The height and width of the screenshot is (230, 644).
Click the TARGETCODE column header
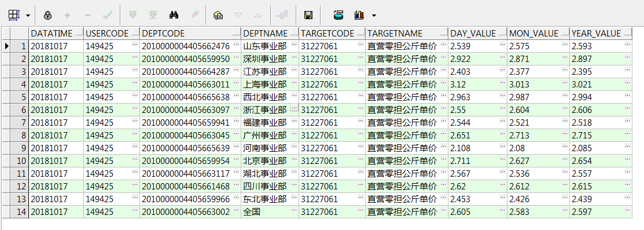pyautogui.click(x=332, y=34)
